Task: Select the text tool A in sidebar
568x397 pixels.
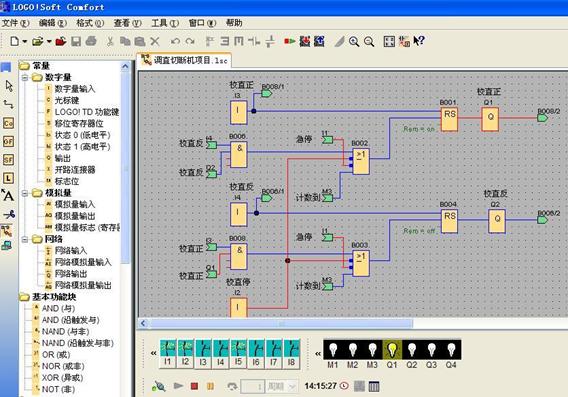Action: 8,196
